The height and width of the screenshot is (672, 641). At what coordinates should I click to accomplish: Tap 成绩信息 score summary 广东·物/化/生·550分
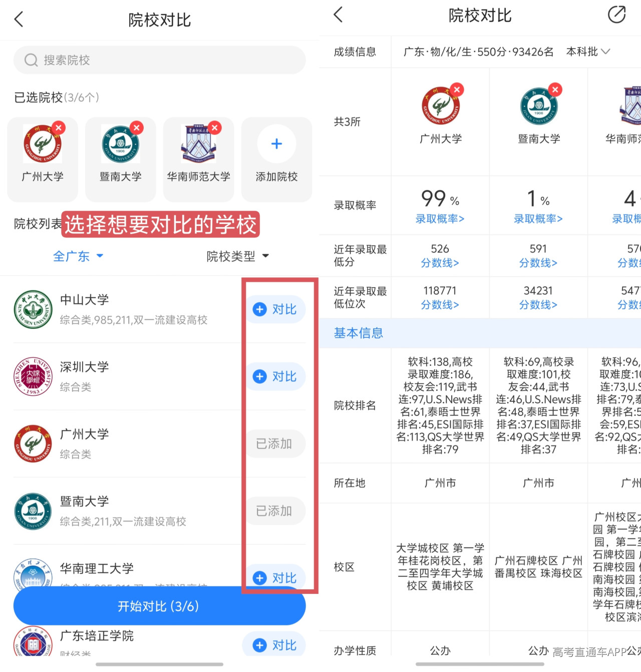point(479,52)
